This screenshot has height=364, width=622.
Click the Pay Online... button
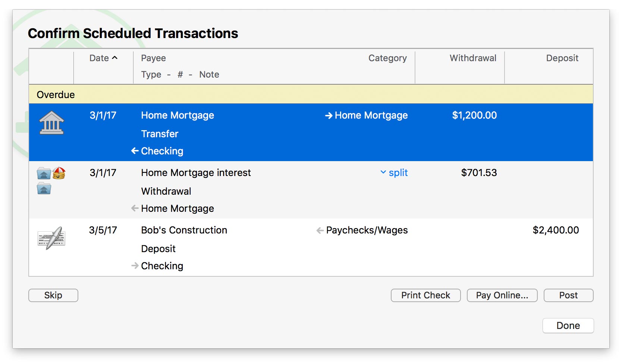click(x=502, y=295)
